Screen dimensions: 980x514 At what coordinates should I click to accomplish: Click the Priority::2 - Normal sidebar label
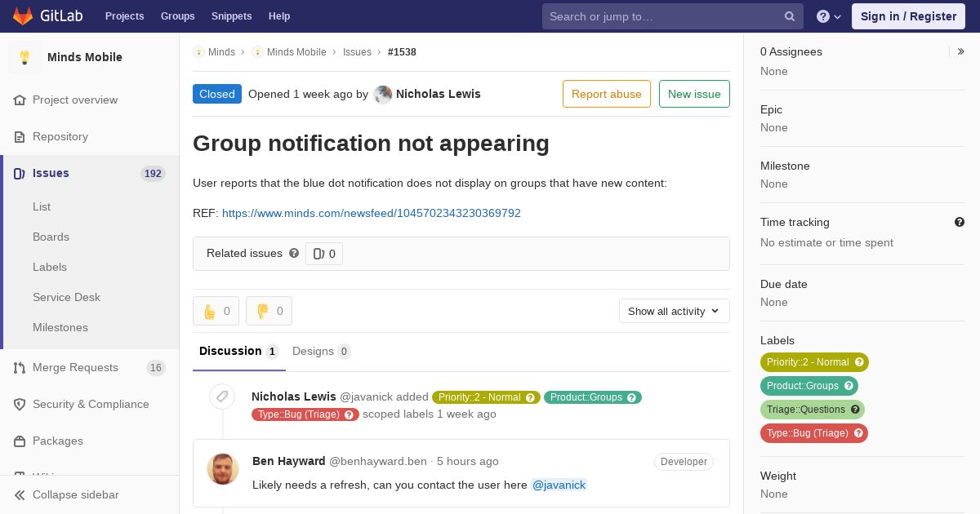pyautogui.click(x=814, y=362)
